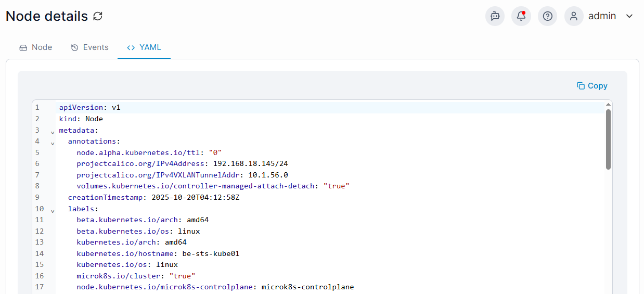Click the Copy button

point(592,86)
